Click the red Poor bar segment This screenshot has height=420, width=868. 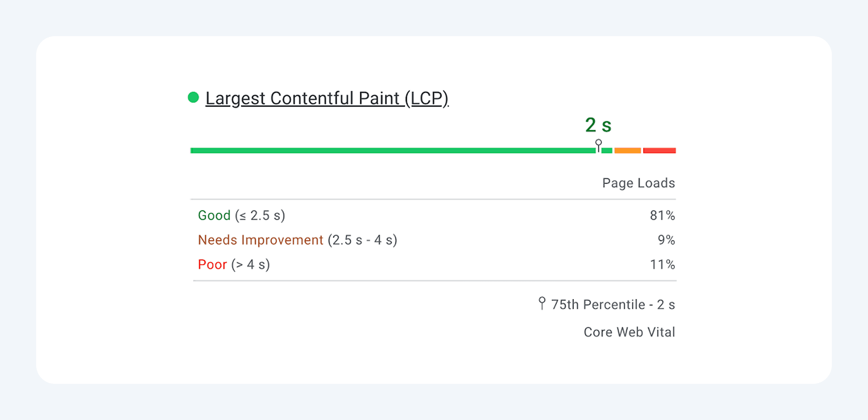(659, 150)
